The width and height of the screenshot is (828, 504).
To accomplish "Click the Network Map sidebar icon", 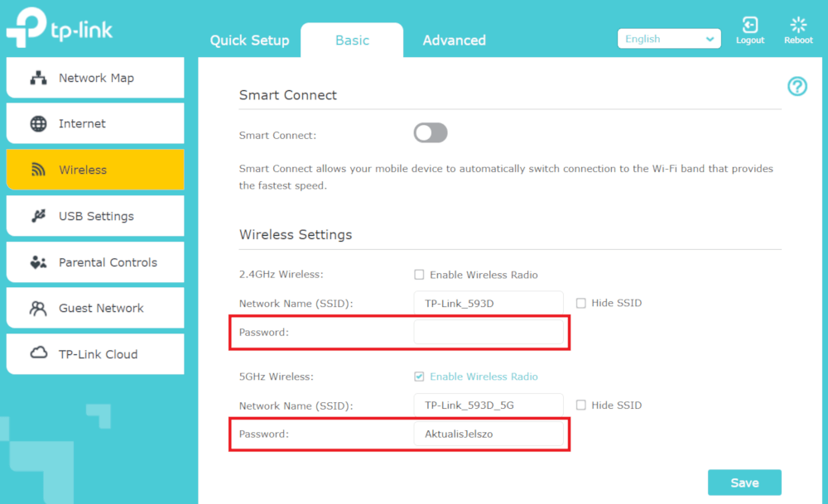I will tap(38, 78).
